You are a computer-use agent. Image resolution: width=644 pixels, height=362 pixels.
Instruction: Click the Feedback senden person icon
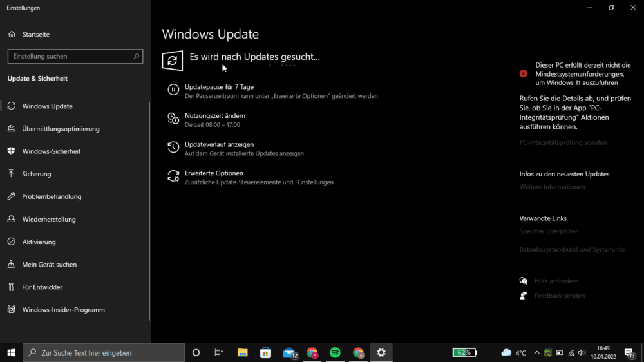tap(523, 296)
